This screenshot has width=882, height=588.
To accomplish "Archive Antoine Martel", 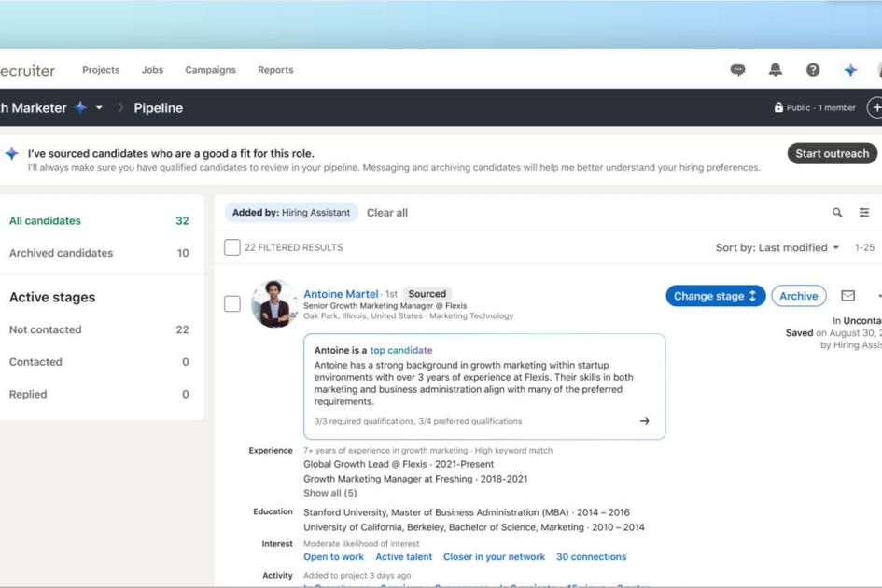I will tap(798, 296).
